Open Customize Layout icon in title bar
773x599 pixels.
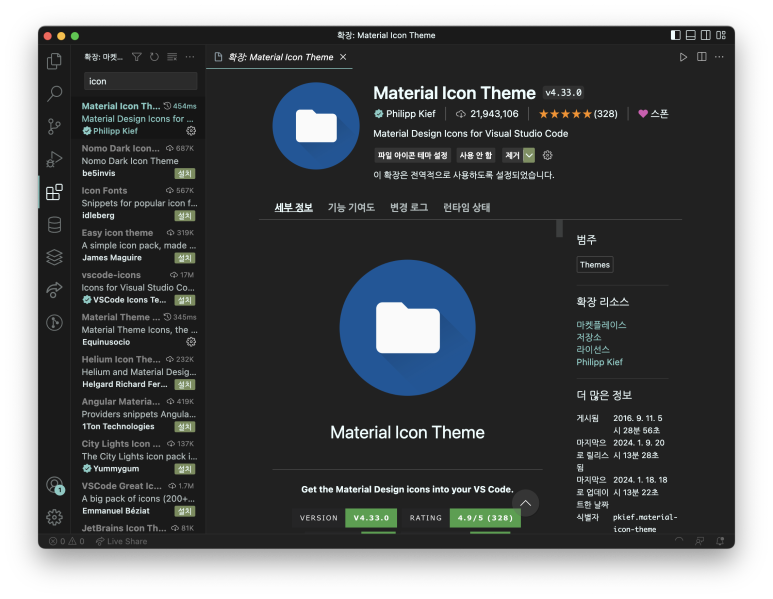721,35
